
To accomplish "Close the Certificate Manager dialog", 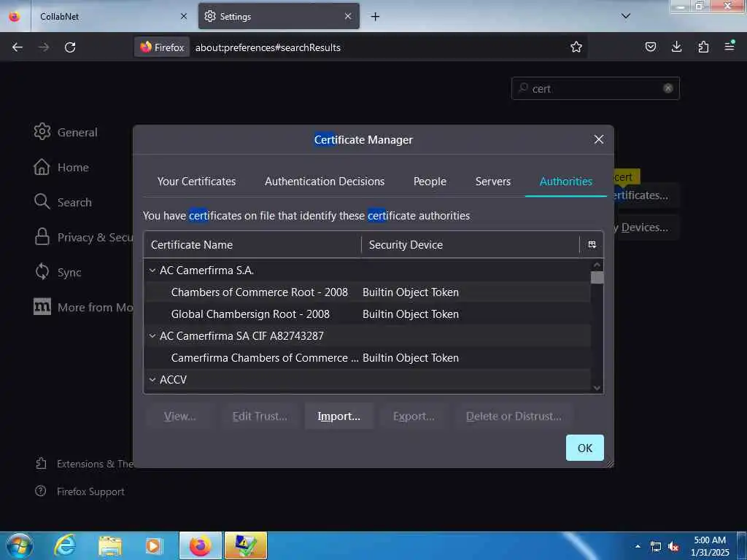I will click(x=599, y=139).
